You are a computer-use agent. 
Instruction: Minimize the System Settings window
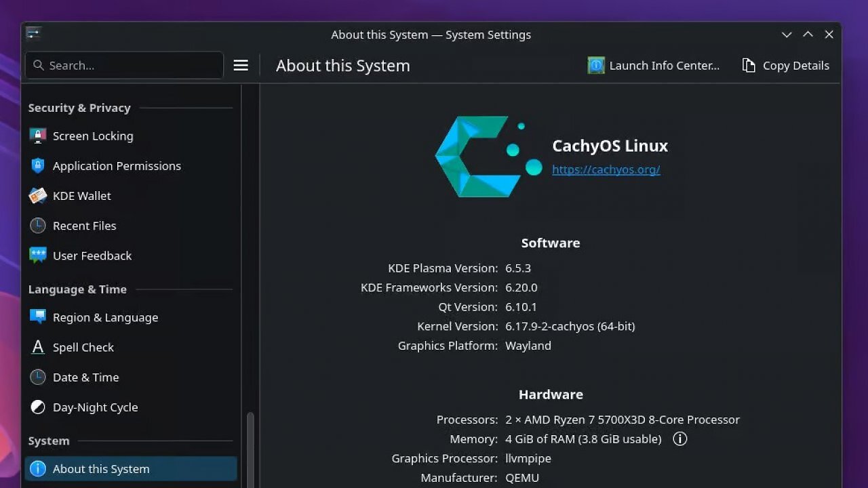[787, 35]
